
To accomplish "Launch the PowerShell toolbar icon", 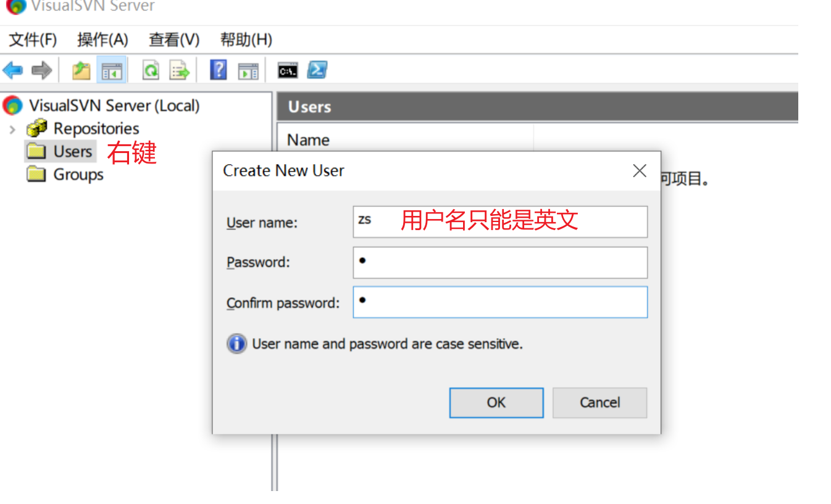I will tap(317, 70).
